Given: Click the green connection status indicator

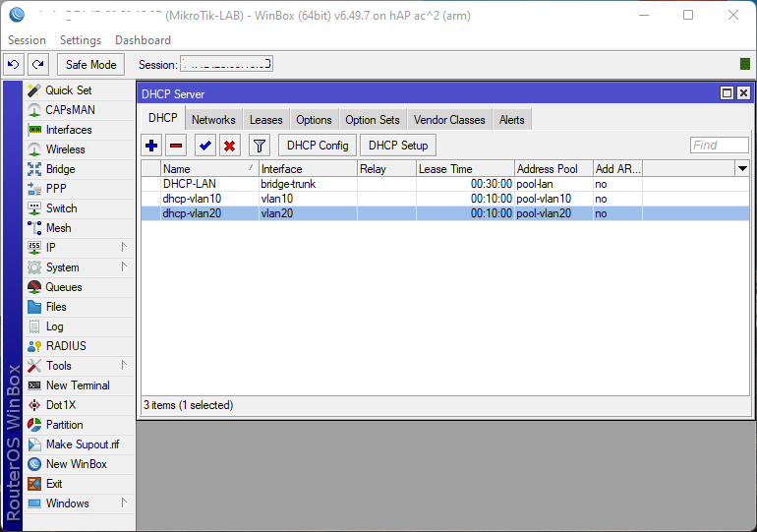Looking at the screenshot, I should click(x=745, y=64).
